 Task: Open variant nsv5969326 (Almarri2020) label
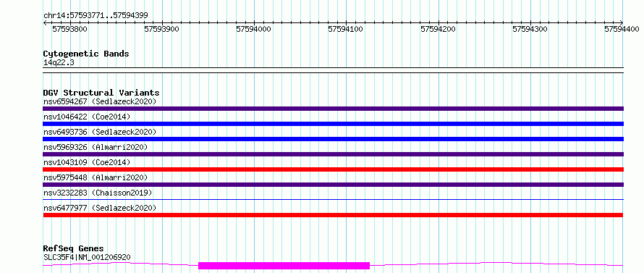pos(96,147)
